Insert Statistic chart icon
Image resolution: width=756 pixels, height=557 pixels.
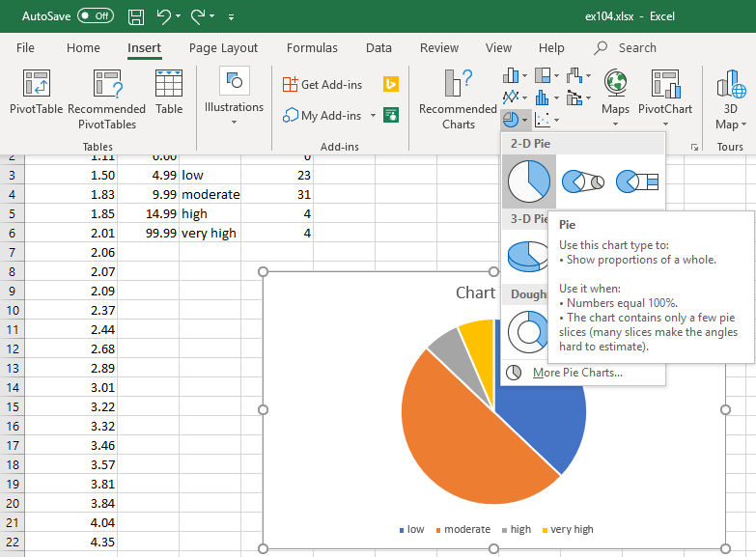[543, 97]
